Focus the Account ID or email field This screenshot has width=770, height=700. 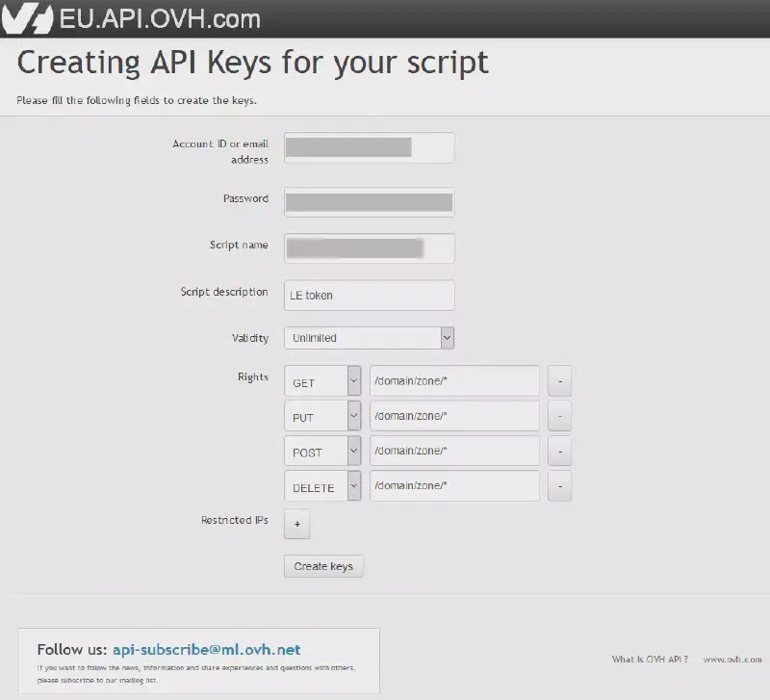coord(369,147)
